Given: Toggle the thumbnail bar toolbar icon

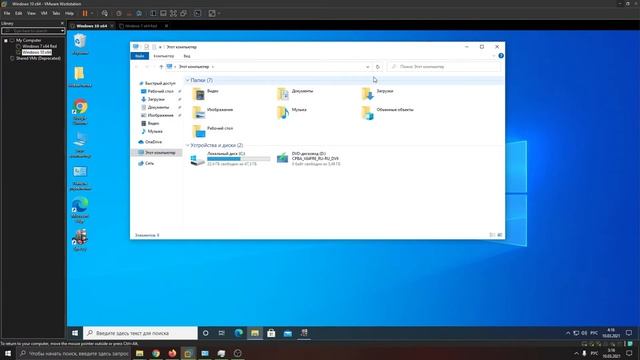Looking at the screenshot, I should 163,13.
